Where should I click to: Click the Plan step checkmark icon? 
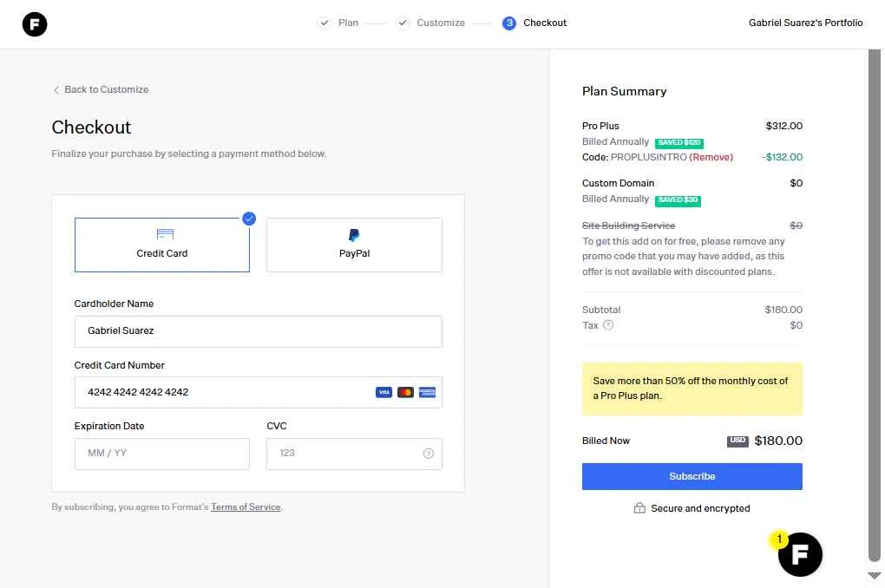pyautogui.click(x=324, y=23)
